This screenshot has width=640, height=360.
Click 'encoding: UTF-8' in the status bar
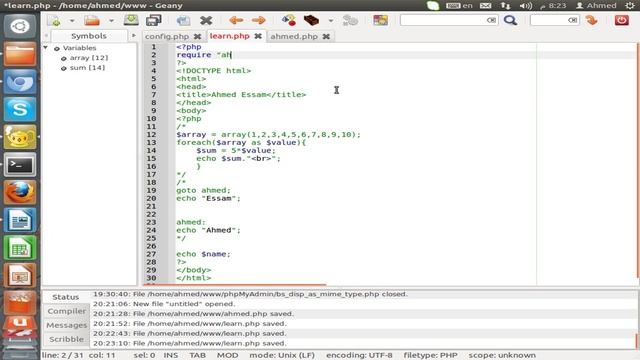point(359,355)
